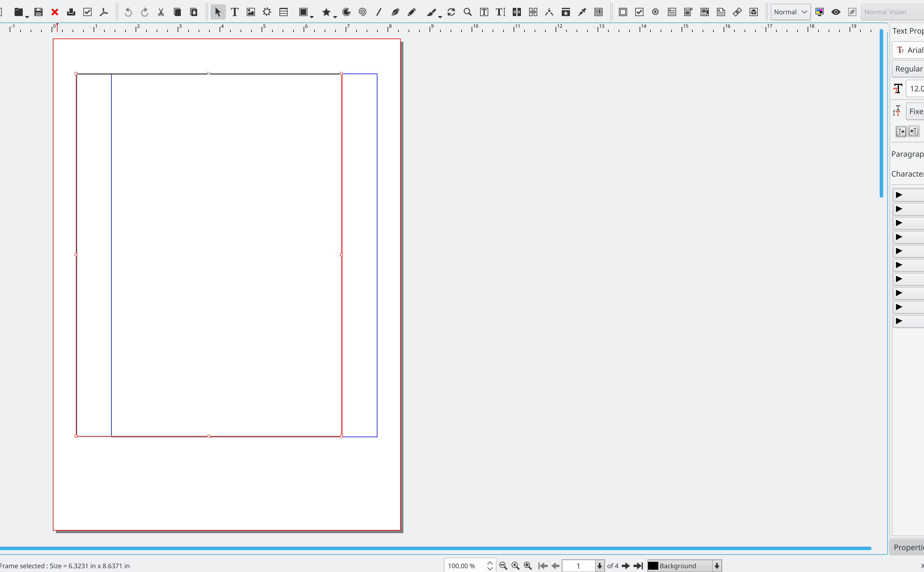
Task: Select the Rotate Item tool
Action: [x=451, y=12]
